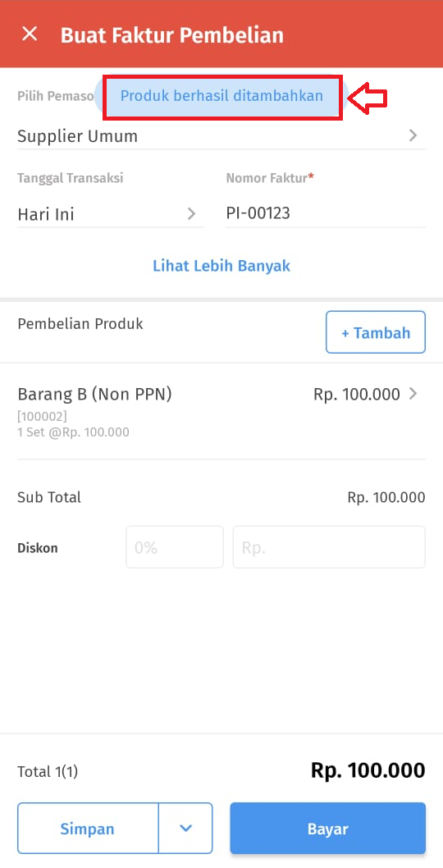443x868 pixels.
Task: Focus the Diskon Rp. amount field
Action: [329, 547]
